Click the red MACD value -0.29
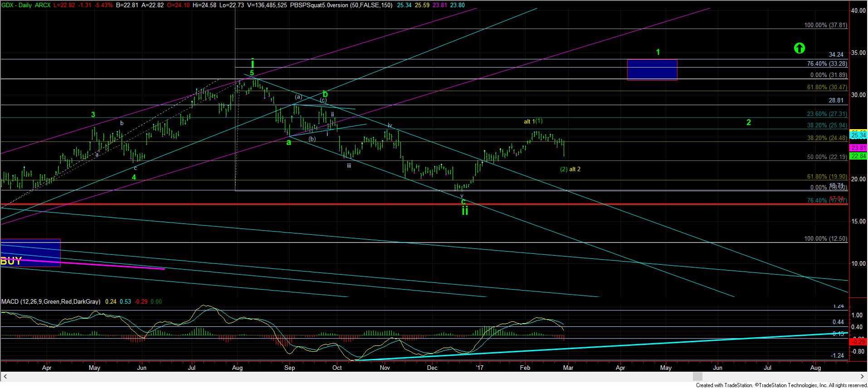Screen dimensions: 868x388 (141, 301)
